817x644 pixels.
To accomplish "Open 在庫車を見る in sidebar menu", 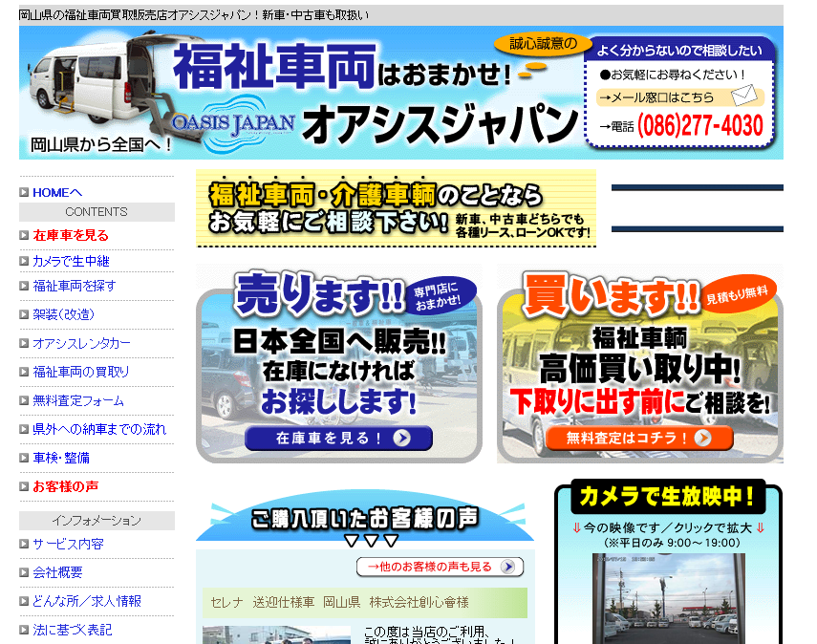I will tap(71, 235).
